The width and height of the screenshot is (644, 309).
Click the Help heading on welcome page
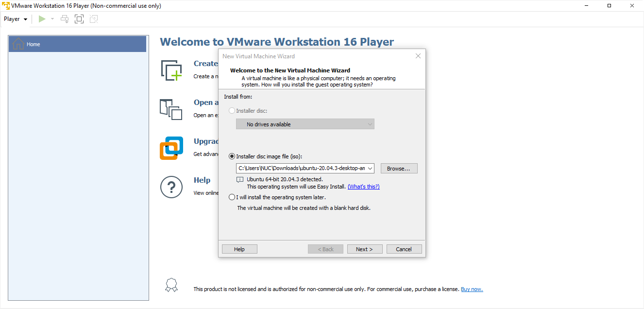pos(202,180)
